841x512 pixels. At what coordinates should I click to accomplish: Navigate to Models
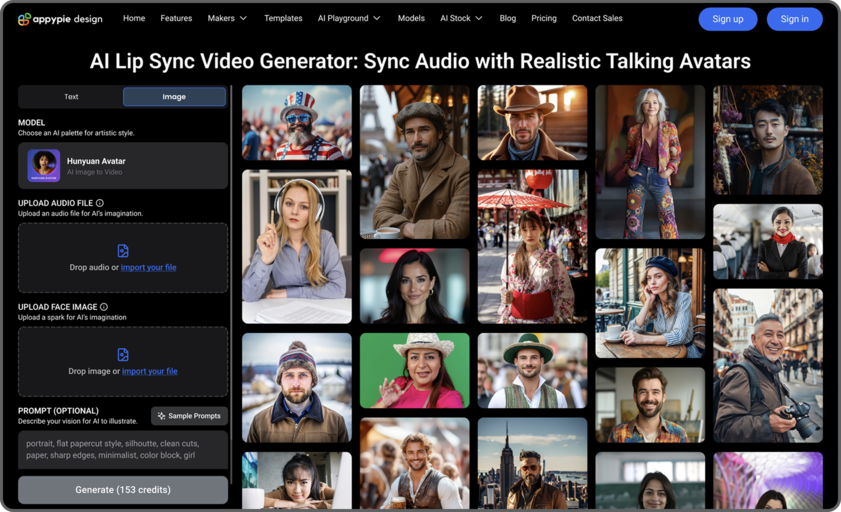[x=411, y=18]
